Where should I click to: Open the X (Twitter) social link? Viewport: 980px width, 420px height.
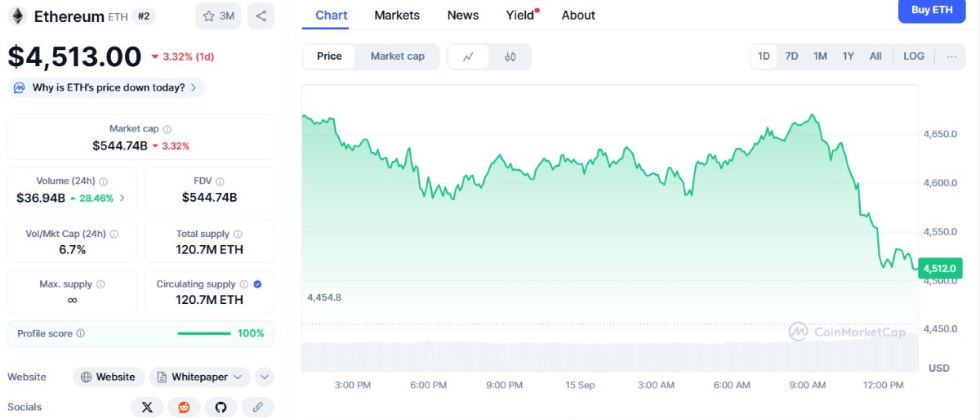147,407
